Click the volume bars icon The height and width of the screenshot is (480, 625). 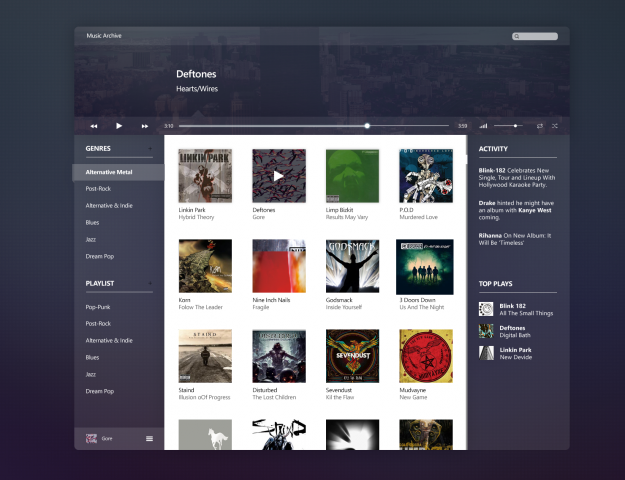[483, 126]
